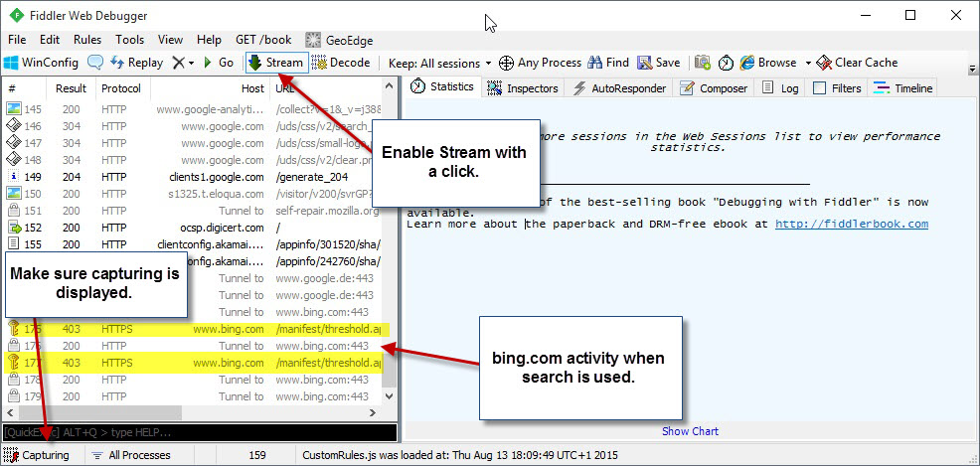Click the comment speech bubble icon

pos(95,63)
